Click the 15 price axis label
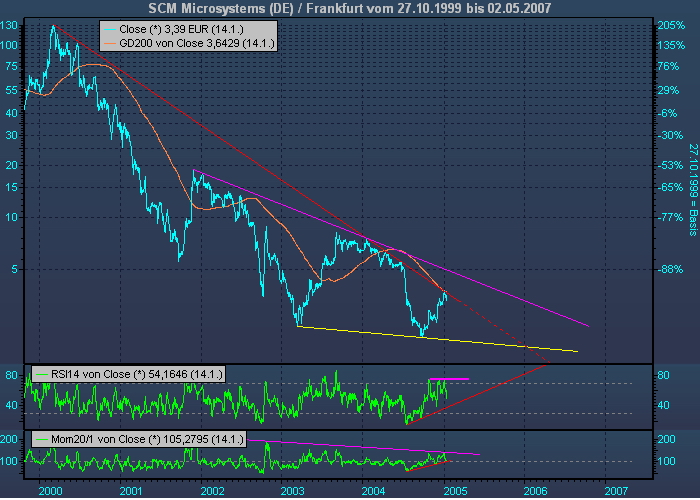The width and height of the screenshot is (700, 500). tap(11, 188)
